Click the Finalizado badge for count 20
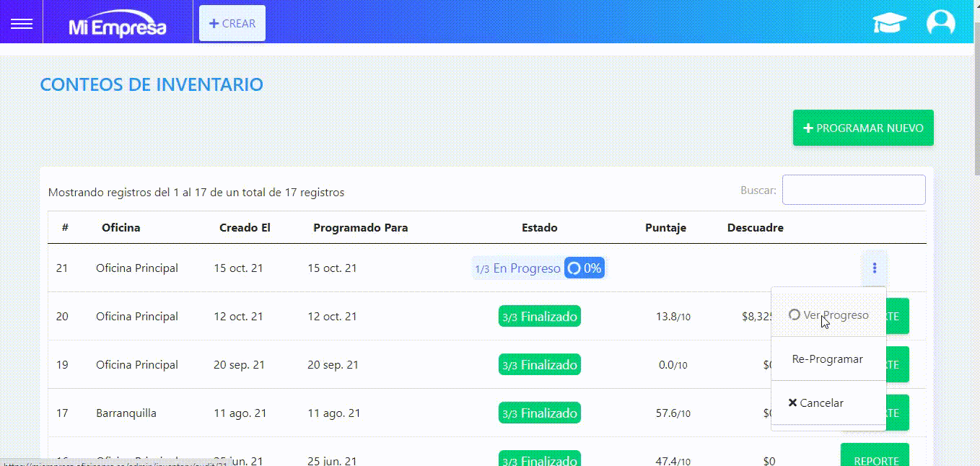 pos(539,317)
